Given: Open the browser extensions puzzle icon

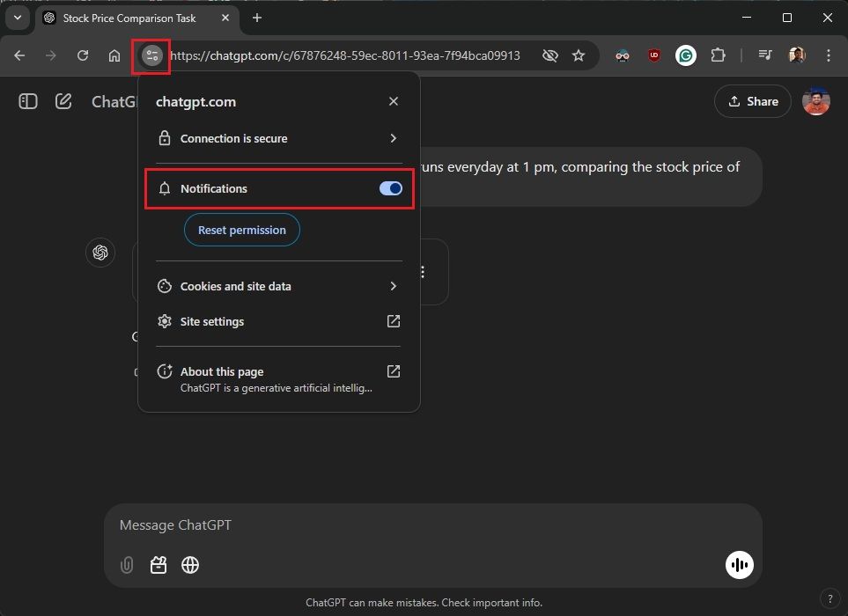Looking at the screenshot, I should click(718, 55).
